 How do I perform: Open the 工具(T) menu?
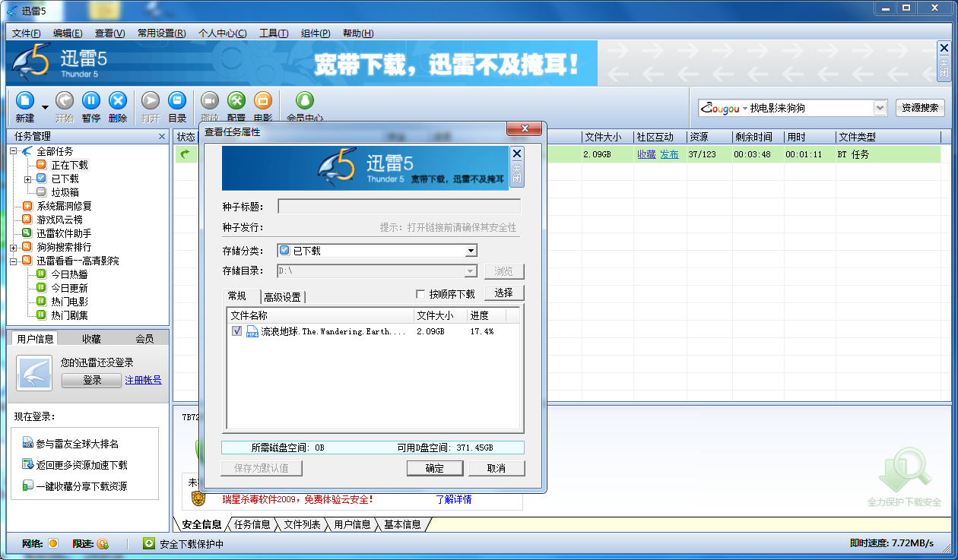pyautogui.click(x=274, y=33)
